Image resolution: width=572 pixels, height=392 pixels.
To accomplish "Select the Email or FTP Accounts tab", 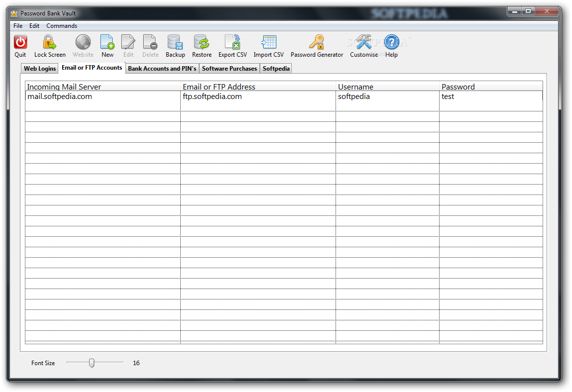I will point(92,68).
